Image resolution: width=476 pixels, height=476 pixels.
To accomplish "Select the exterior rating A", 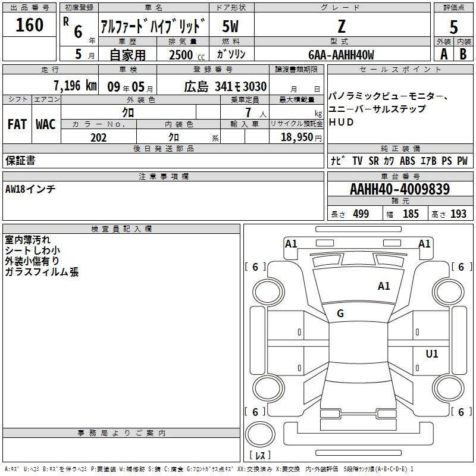I will 444,54.
